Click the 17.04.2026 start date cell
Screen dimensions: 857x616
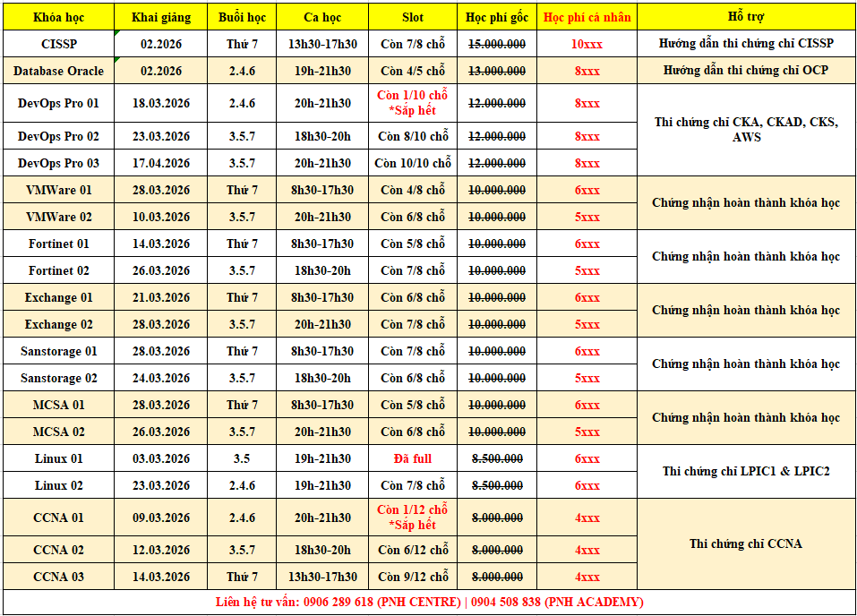coord(160,163)
